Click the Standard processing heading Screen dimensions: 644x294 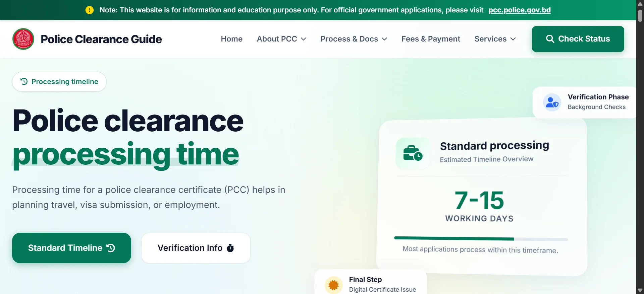pos(494,146)
